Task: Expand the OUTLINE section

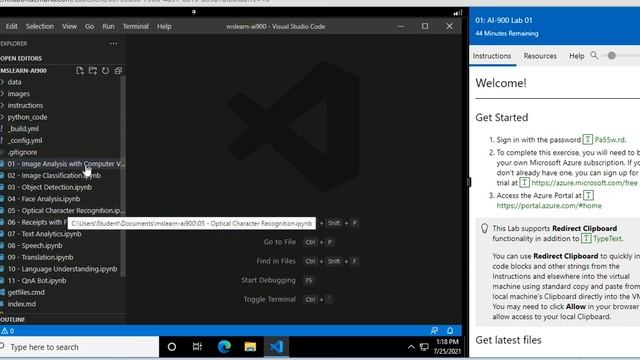Action: pos(13,320)
